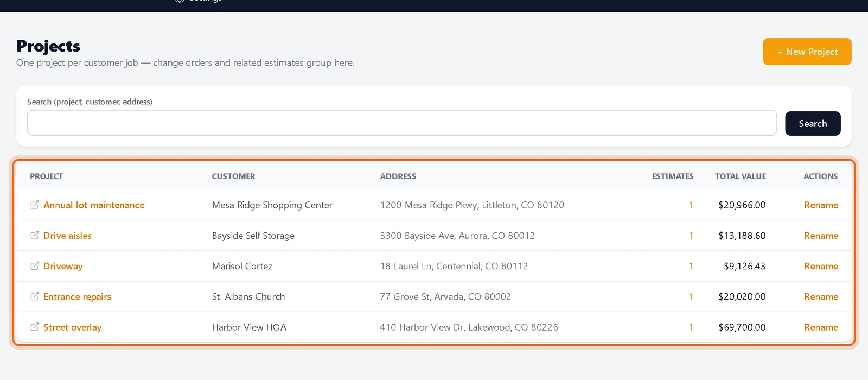868x380 pixels.
Task: Select the Mesa Ridge Shopping Center customer cell
Action: tap(272, 205)
